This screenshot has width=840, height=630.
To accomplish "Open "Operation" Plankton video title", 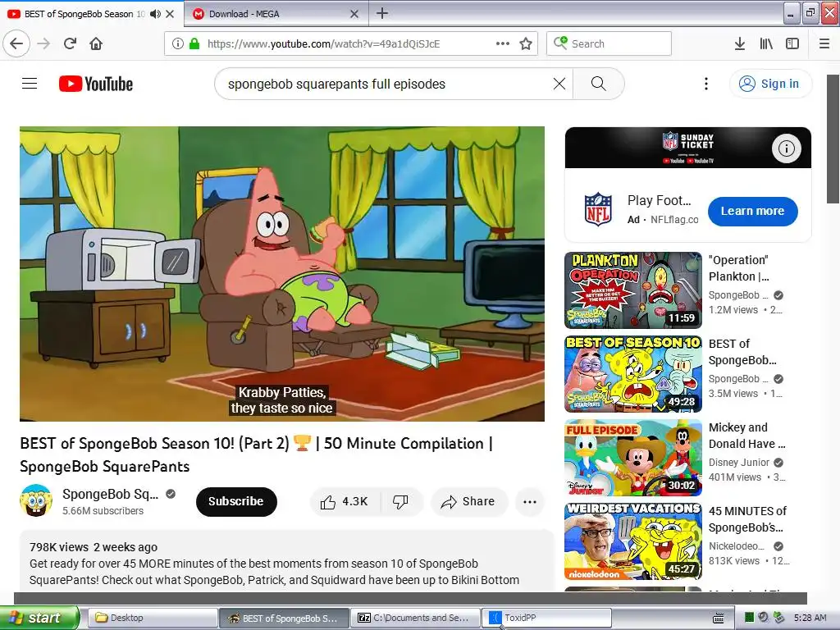I will pos(739,268).
